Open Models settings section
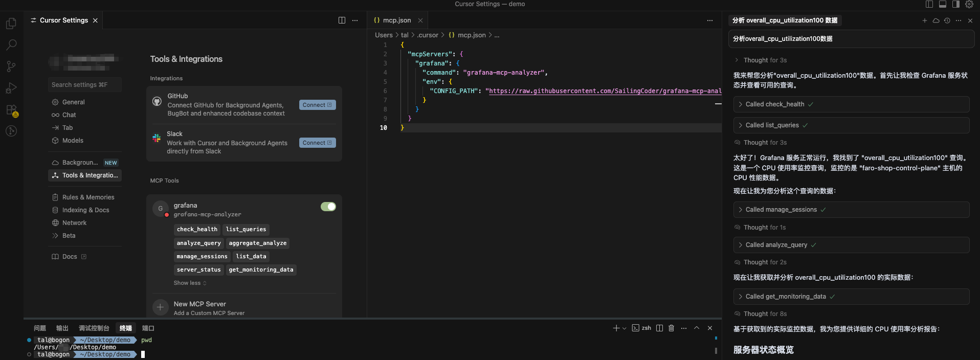Screen dimensions: 980x360 (73, 141)
